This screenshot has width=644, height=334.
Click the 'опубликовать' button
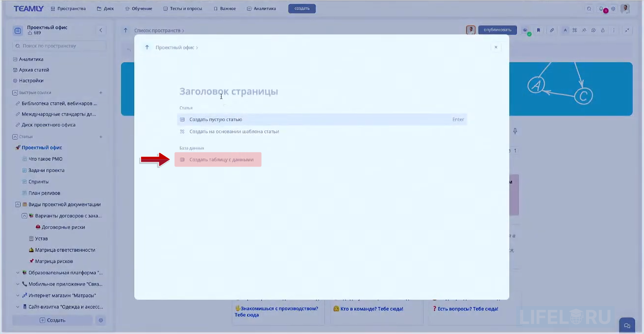[498, 30]
